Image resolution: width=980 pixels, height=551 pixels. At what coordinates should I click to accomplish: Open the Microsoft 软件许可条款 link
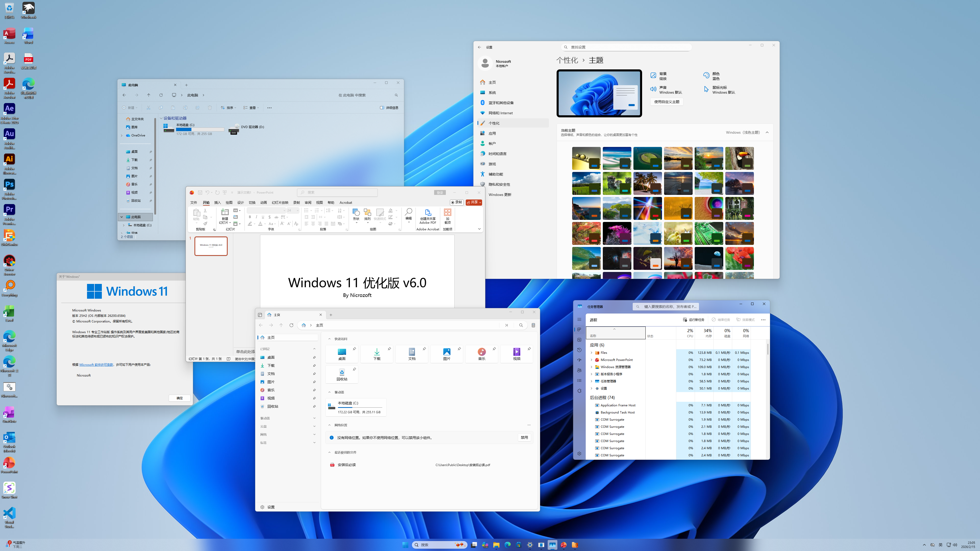tap(96, 365)
